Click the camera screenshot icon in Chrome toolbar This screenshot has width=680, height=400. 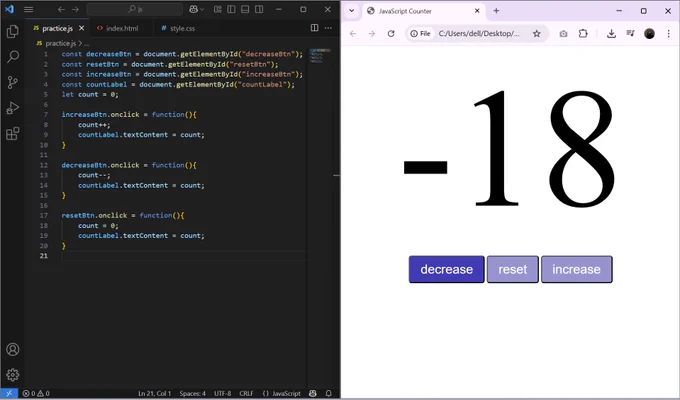pos(563,33)
